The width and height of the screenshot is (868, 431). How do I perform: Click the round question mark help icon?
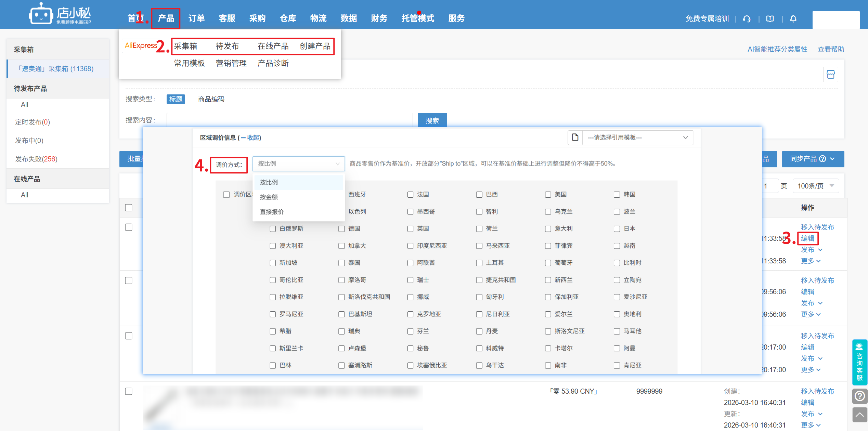(859, 396)
